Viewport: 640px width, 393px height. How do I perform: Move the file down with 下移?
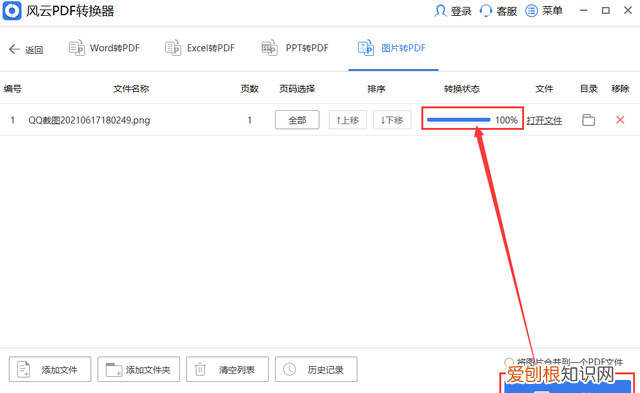pos(392,120)
